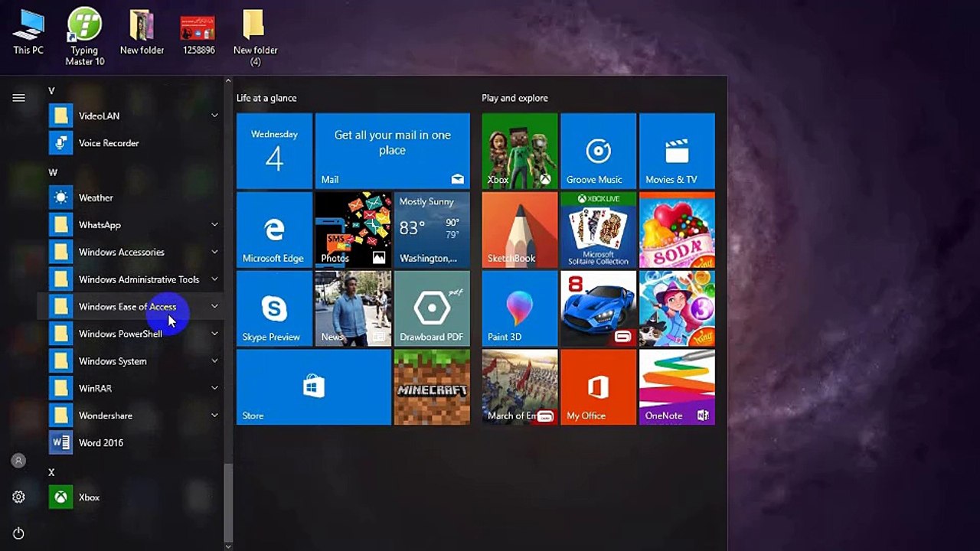Open the Photos tile

click(x=353, y=230)
